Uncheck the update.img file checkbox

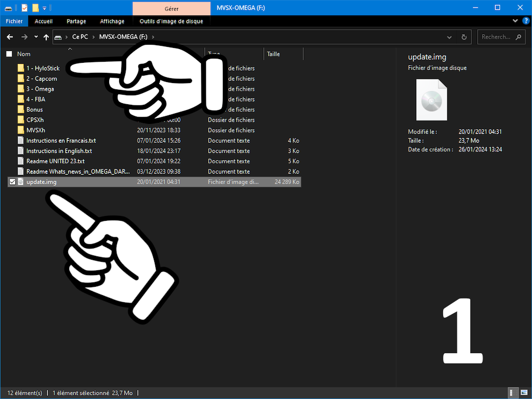tap(13, 182)
